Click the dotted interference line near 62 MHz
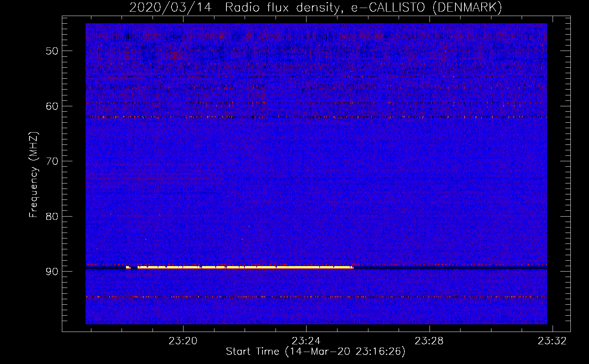 [316, 117]
